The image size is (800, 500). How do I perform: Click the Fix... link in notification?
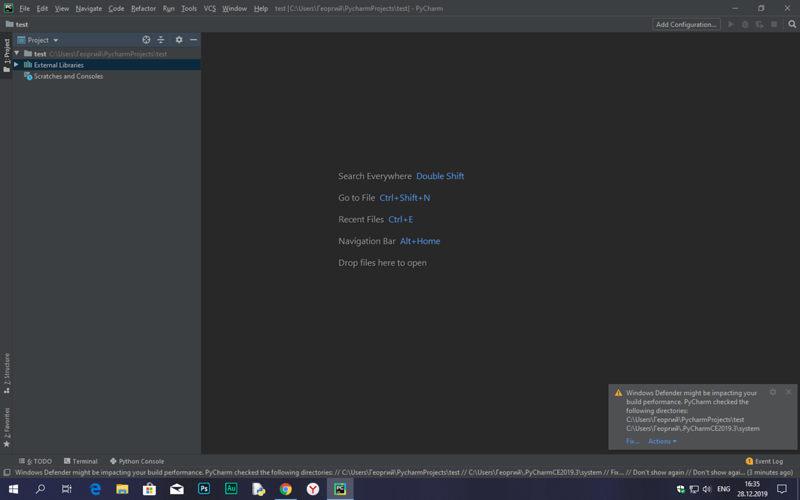[x=632, y=441]
